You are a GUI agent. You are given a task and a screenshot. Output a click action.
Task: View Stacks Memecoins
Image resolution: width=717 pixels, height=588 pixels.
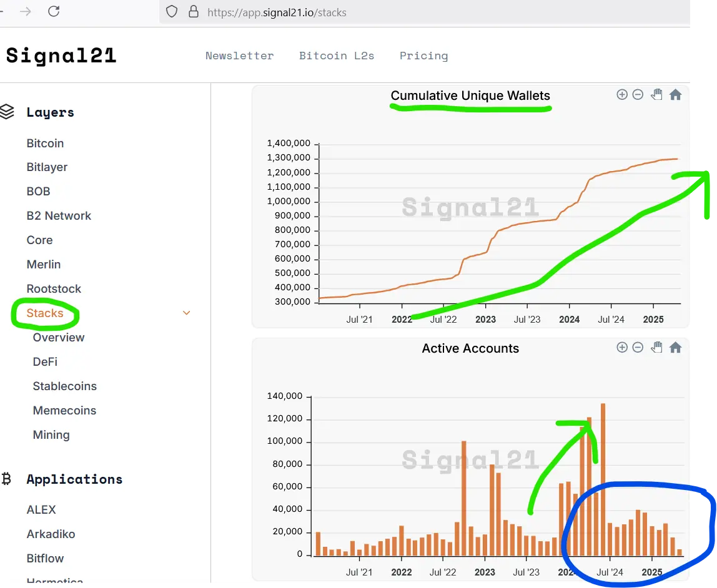(64, 410)
